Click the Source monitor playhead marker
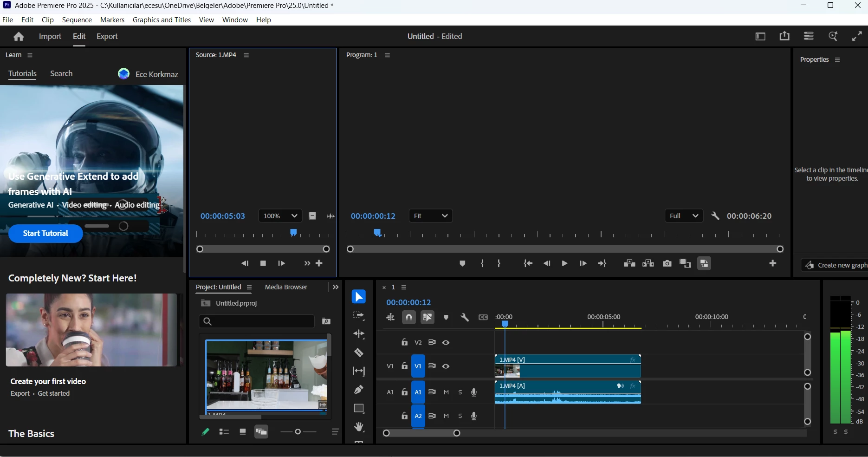 pyautogui.click(x=293, y=232)
